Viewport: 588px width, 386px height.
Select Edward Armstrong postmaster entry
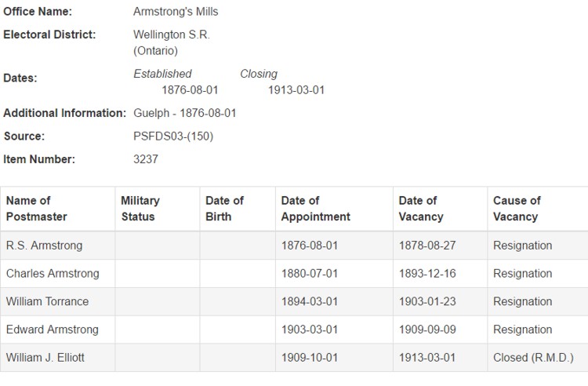(53, 330)
